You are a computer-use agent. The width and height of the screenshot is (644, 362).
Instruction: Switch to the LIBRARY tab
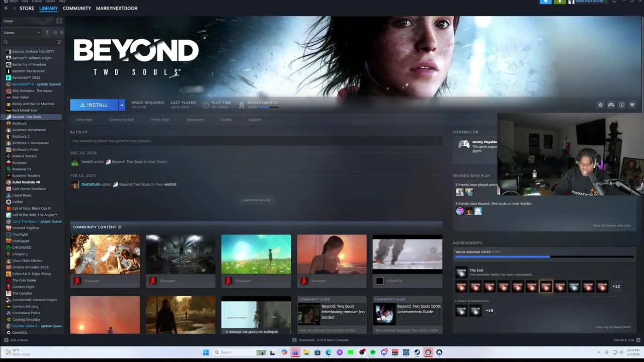coord(48,8)
